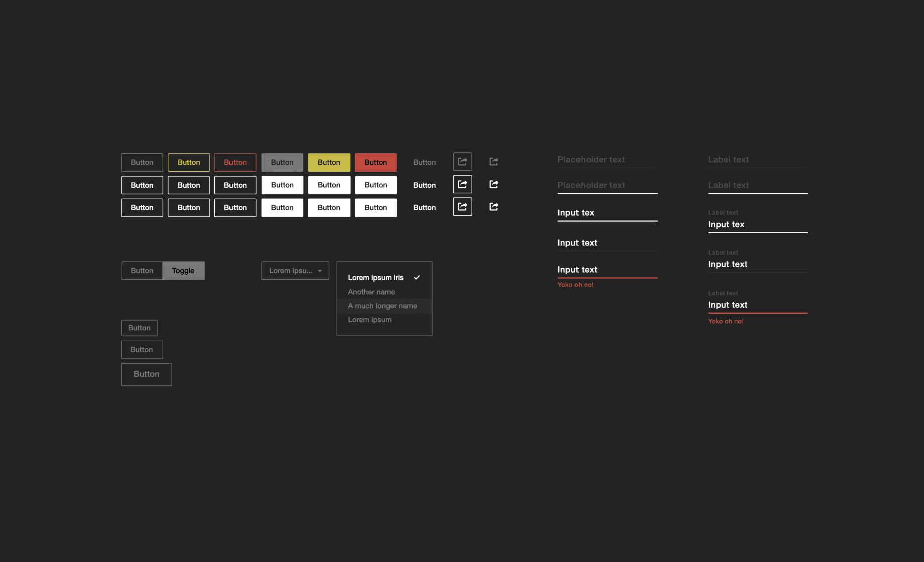924x562 pixels.
Task: Select the "Button" segment of the toggle group
Action: pos(142,270)
